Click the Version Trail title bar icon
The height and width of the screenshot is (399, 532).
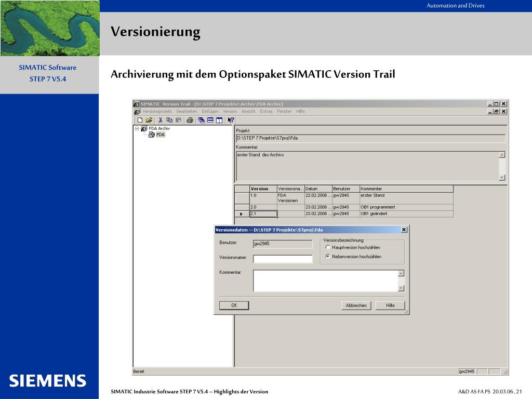pyautogui.click(x=137, y=104)
